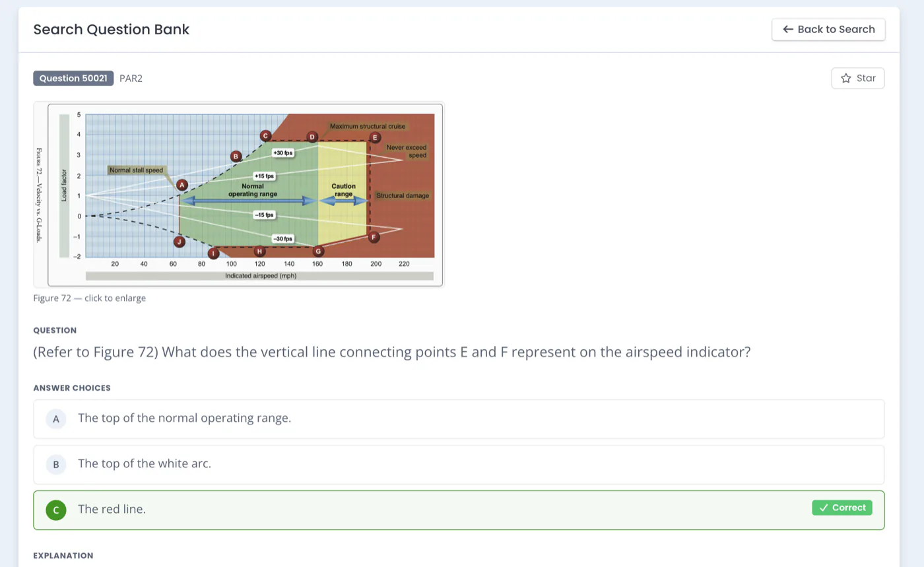Viewport: 924px width, 567px height.
Task: Go back using Back to Search button
Action: [x=828, y=29]
